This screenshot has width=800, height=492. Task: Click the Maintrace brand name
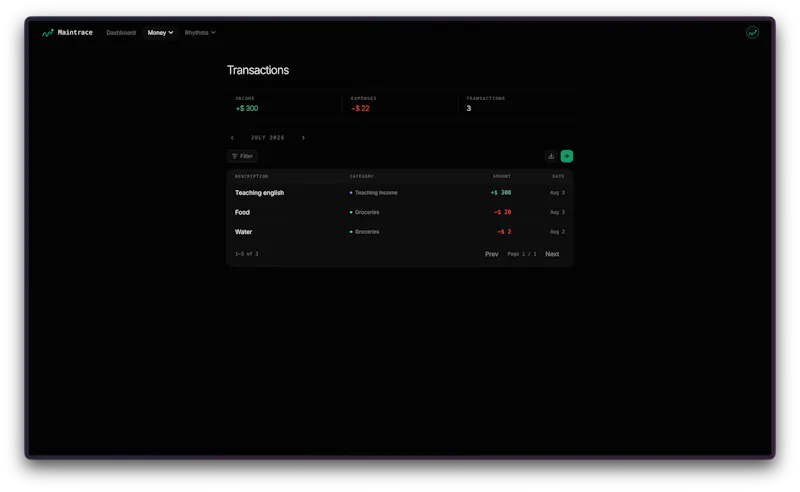(x=75, y=33)
